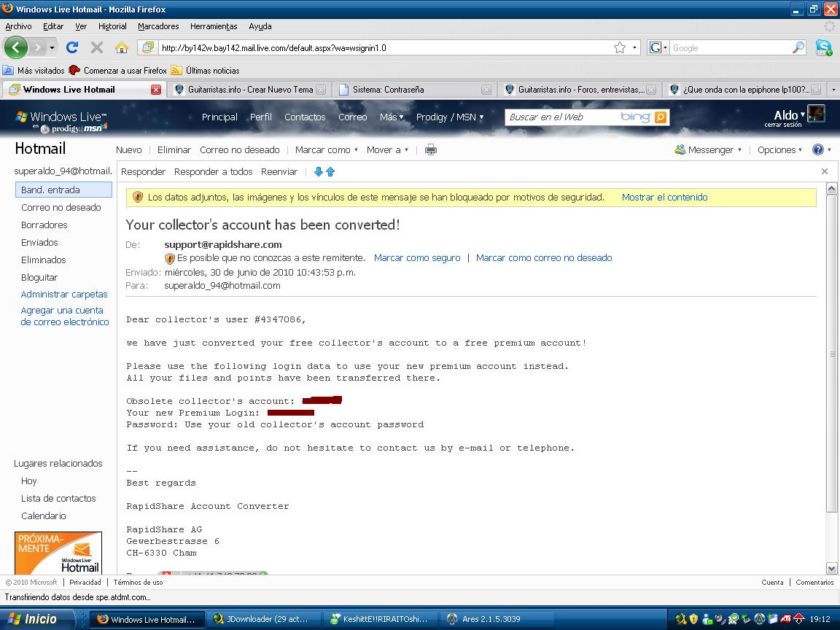Click the Google search magnifier icon
Viewport: 840px width, 630px height.
click(x=798, y=47)
